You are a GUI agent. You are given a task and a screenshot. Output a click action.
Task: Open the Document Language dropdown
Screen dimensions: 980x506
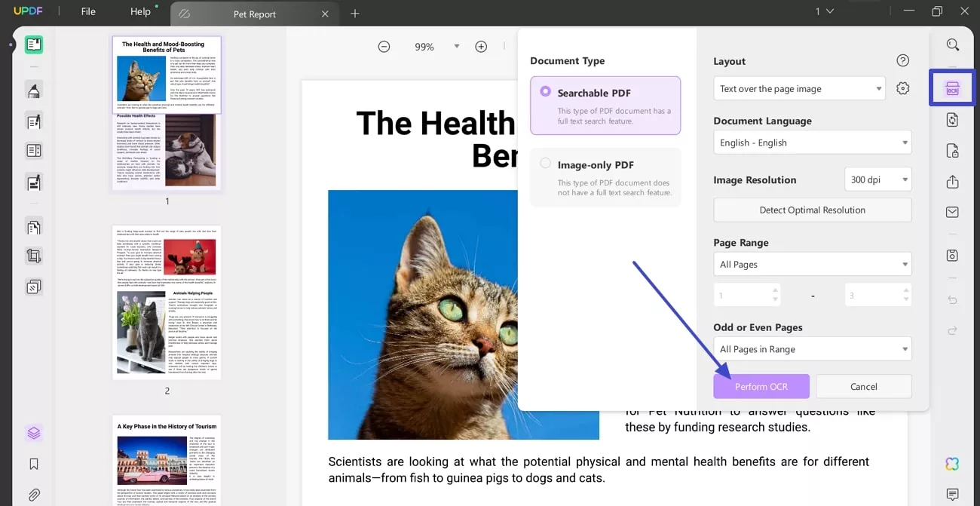coord(813,143)
